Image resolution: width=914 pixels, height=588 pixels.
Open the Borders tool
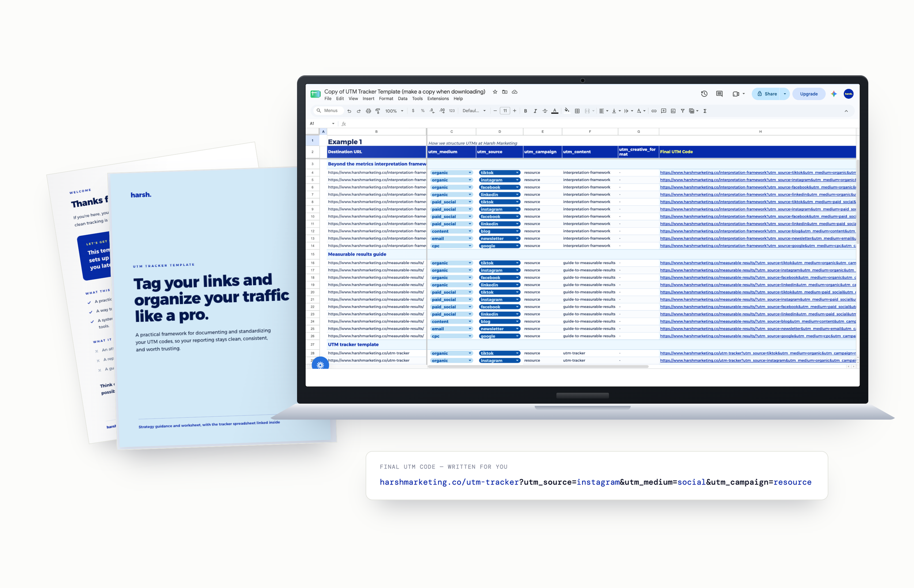(577, 111)
